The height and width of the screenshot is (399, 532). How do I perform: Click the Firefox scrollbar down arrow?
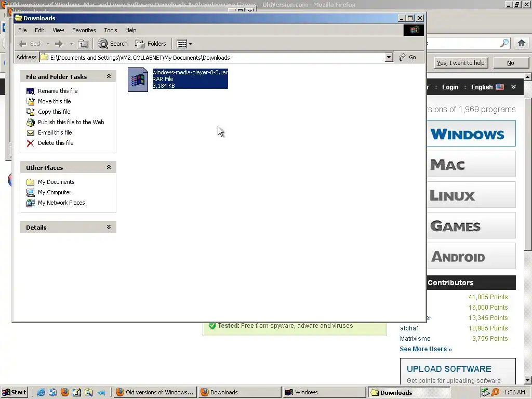coord(528,380)
